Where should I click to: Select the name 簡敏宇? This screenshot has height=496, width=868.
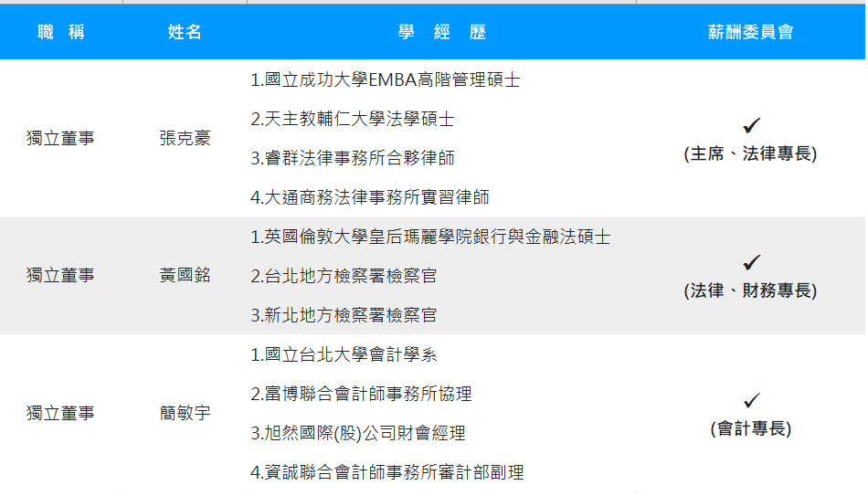[x=185, y=413]
